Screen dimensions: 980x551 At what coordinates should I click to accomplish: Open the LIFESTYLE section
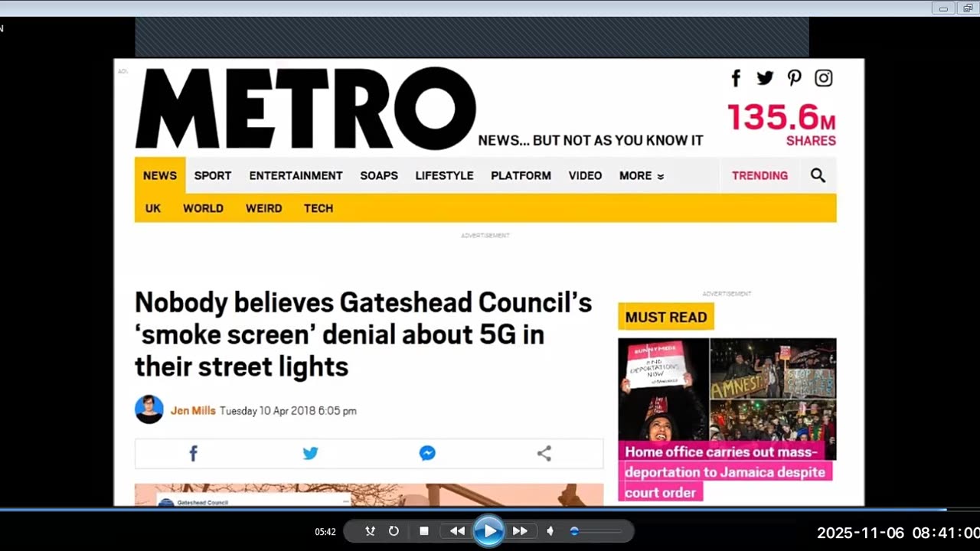444,175
